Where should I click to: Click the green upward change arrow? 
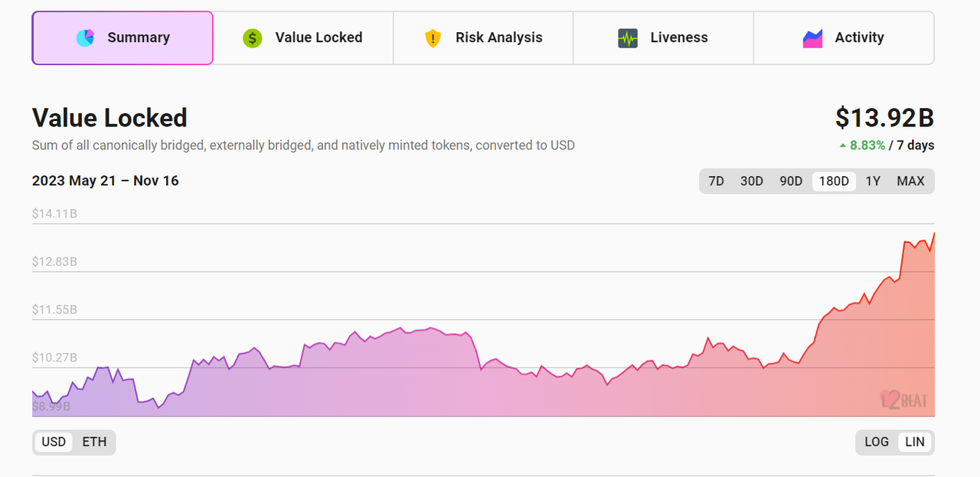(x=843, y=145)
